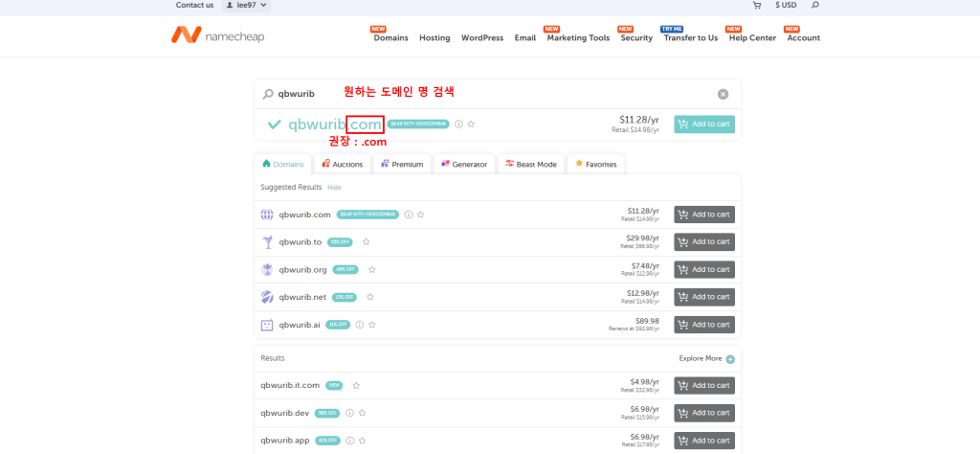Hide the Suggested Results section
980x454 pixels.
coord(334,187)
